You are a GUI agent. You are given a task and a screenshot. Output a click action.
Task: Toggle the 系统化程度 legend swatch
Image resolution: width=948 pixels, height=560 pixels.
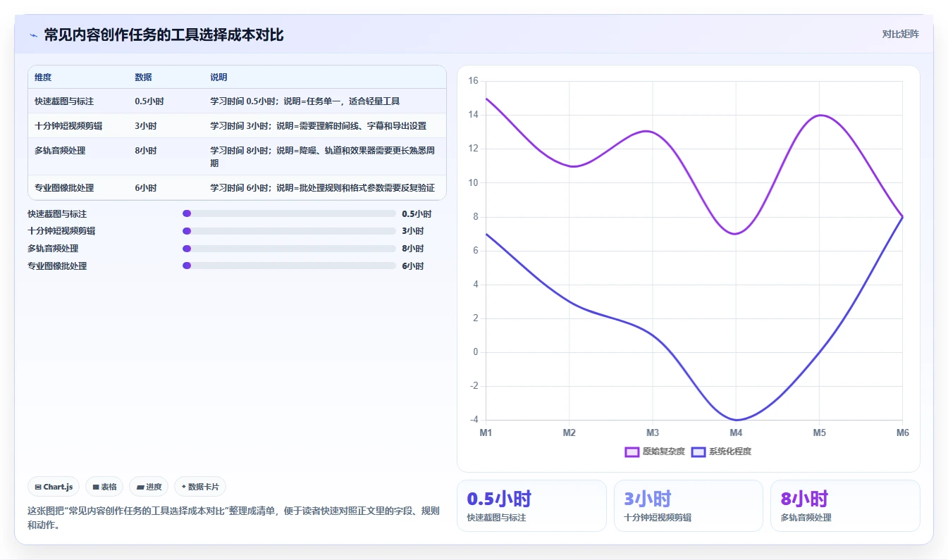[698, 452]
